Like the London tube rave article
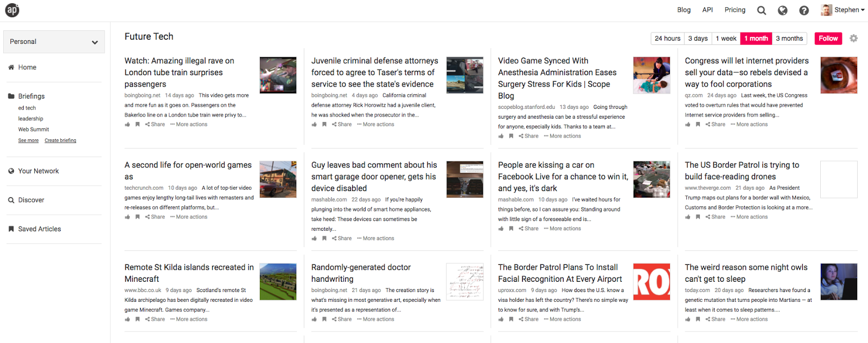 click(x=127, y=125)
